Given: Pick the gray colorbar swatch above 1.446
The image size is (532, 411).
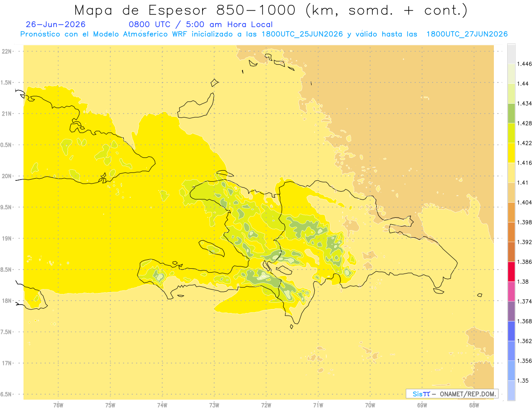Looking at the screenshot, I should point(511,54).
